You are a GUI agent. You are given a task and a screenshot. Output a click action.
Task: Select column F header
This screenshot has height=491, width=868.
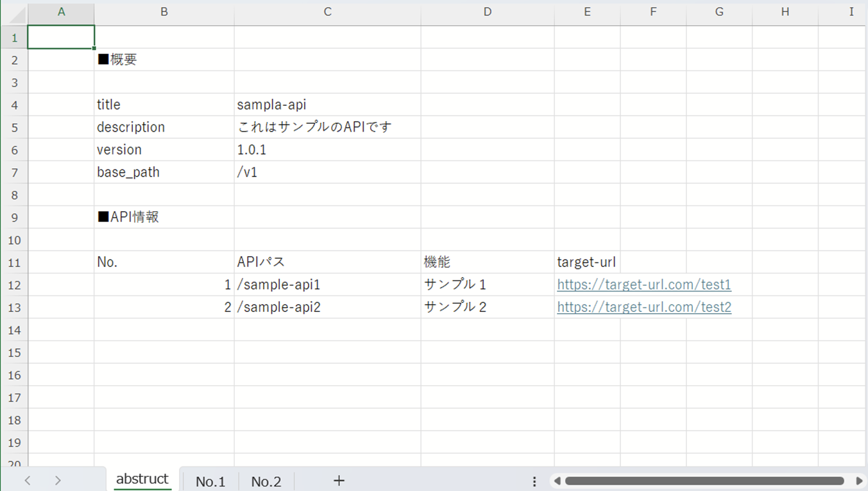(653, 12)
